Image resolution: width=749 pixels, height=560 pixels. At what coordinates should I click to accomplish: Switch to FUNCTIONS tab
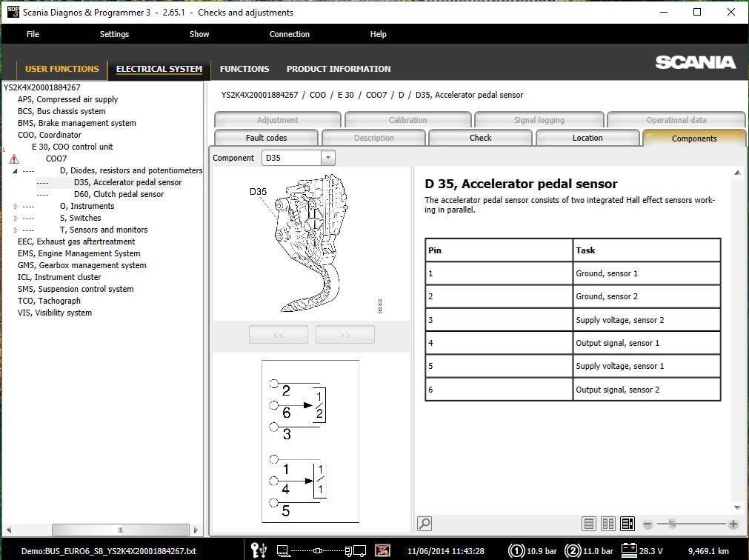coord(244,69)
